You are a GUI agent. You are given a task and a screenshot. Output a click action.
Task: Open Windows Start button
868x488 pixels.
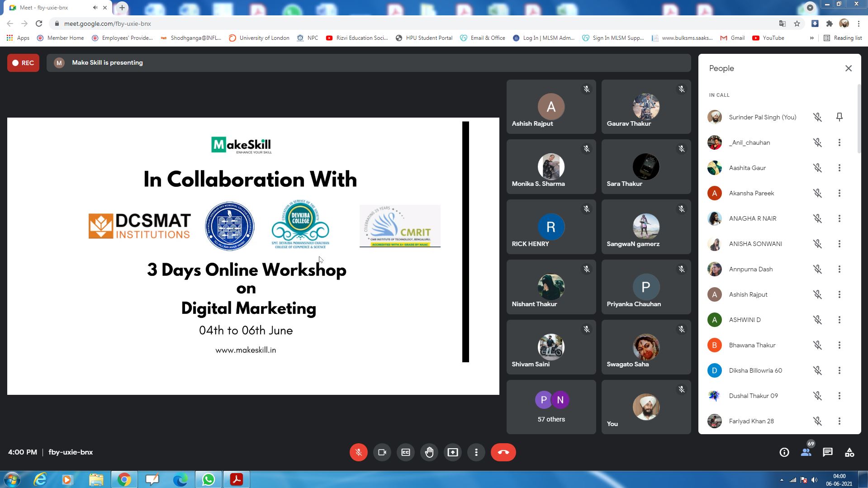tap(12, 479)
